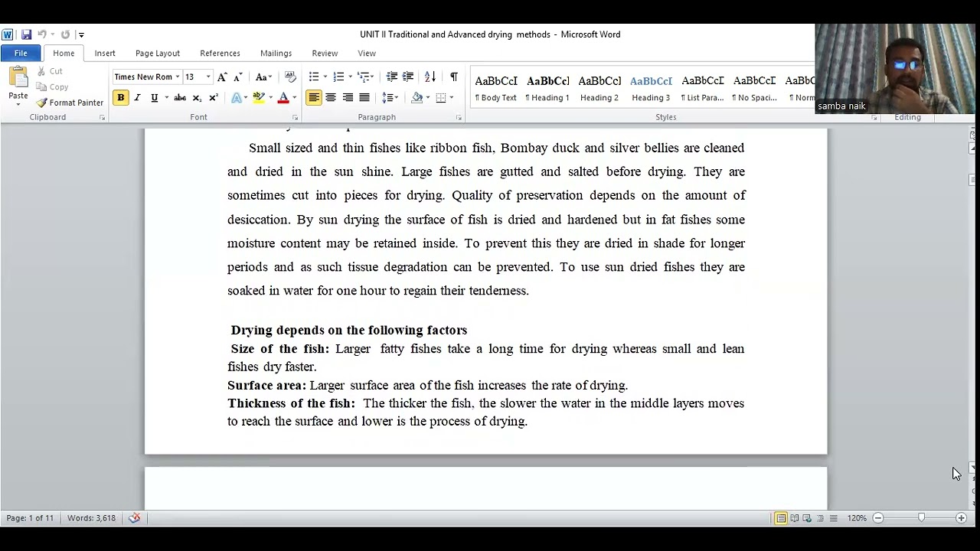Click Font Color red A swatch

283,97
